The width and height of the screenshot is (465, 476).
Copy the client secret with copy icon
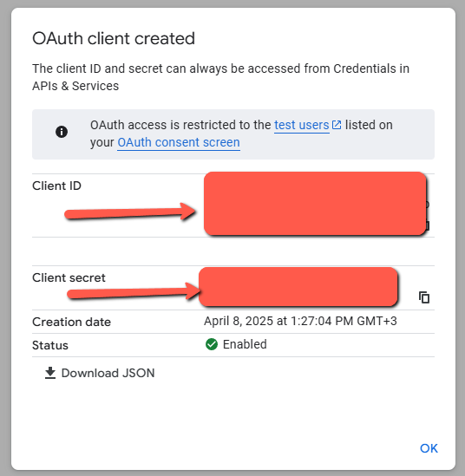coord(424,297)
